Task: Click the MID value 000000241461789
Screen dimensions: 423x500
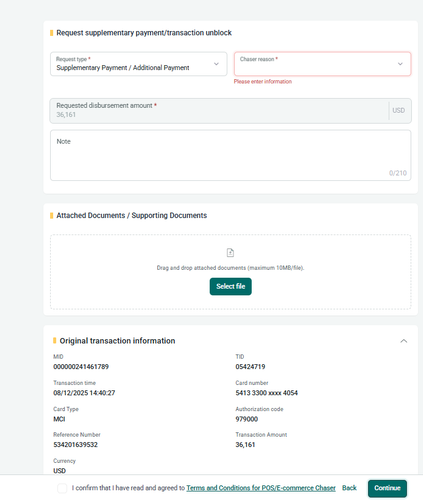Action: pyautogui.click(x=81, y=367)
